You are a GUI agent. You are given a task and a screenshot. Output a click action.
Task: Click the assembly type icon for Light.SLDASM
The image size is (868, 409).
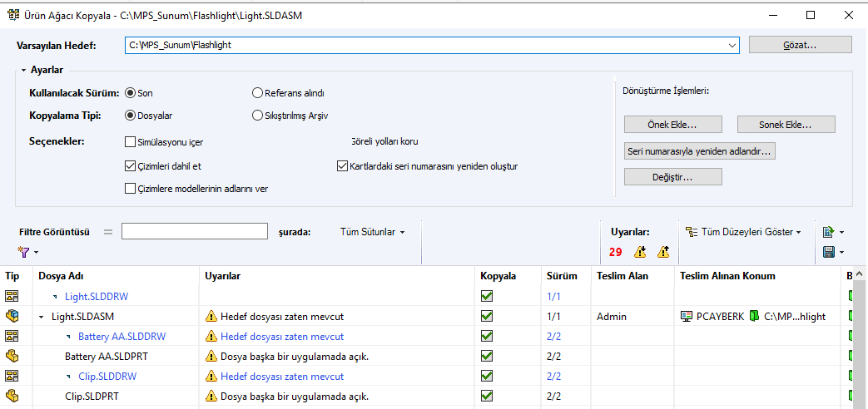click(x=12, y=316)
